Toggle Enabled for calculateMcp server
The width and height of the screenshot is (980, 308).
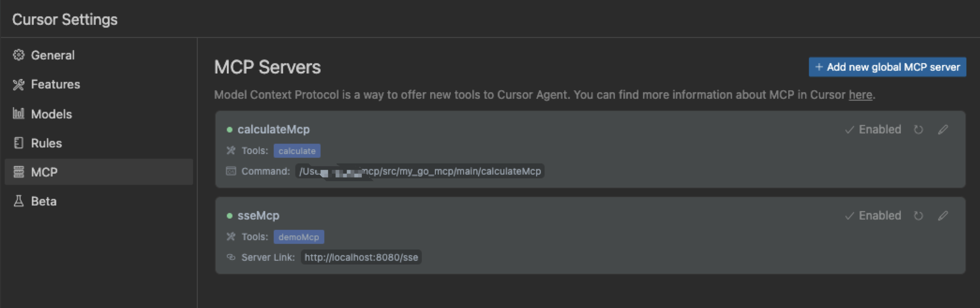point(873,130)
